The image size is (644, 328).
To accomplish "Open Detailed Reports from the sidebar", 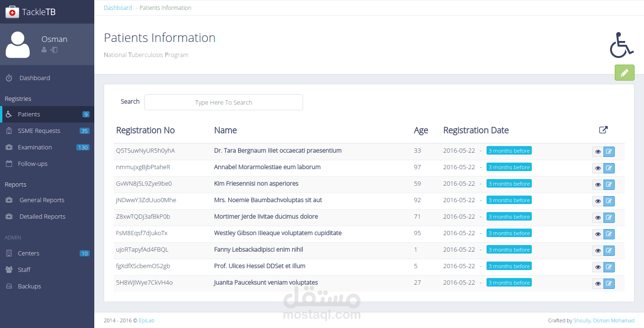I will click(x=42, y=217).
